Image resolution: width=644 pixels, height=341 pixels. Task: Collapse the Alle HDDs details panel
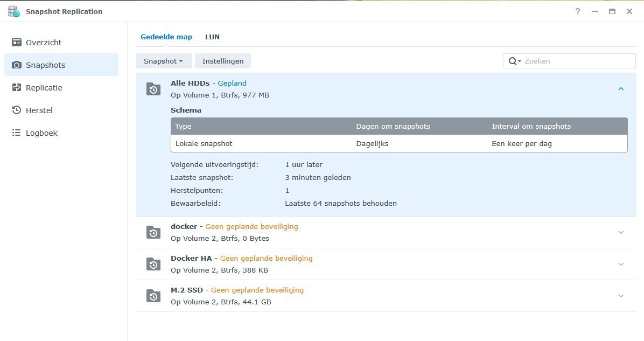point(621,88)
